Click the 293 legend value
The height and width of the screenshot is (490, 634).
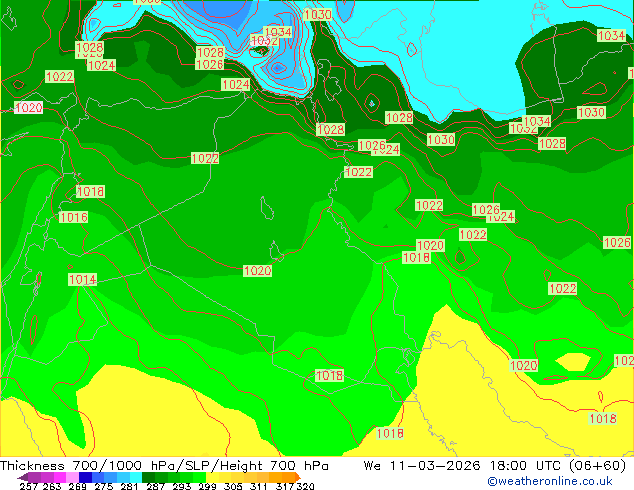182,486
